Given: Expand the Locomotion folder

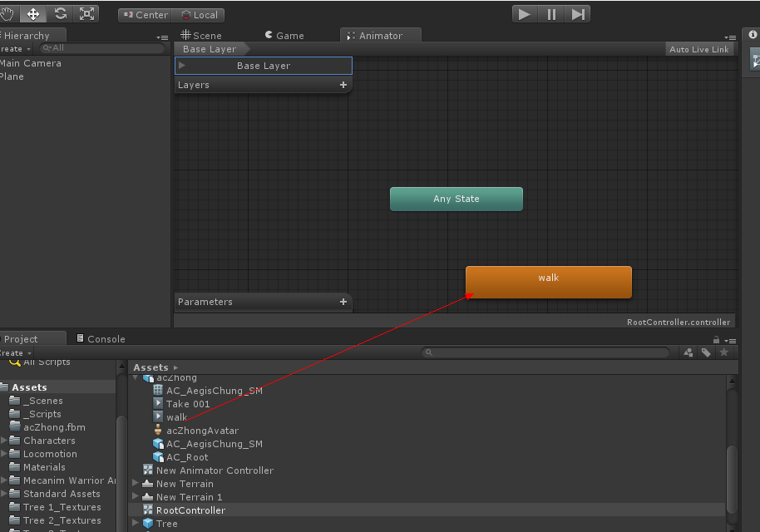Looking at the screenshot, I should (x=4, y=454).
